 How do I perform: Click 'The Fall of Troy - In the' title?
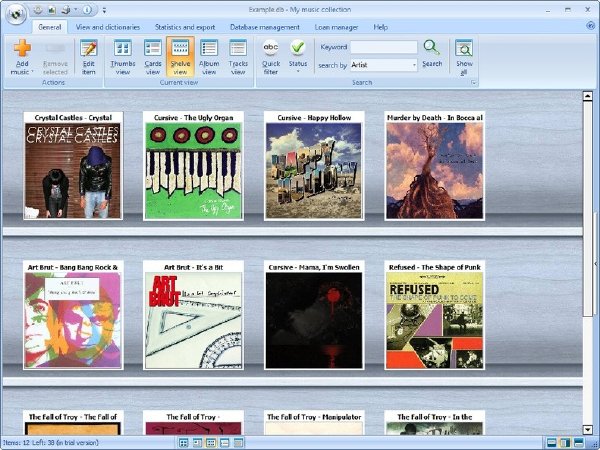point(434,417)
